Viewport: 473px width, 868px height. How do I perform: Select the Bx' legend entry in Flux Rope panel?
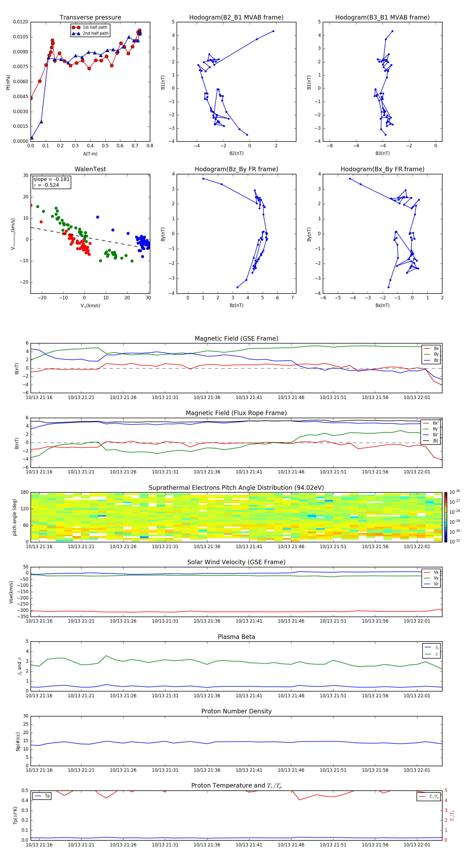coord(431,423)
